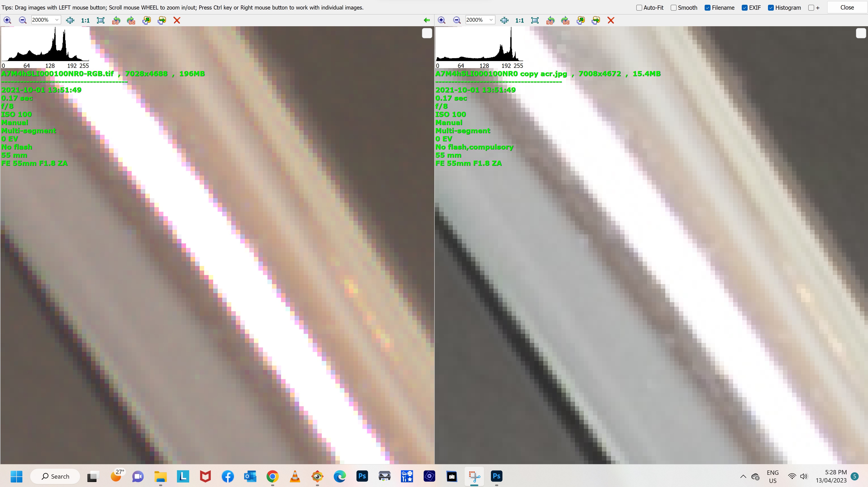Open left panel 2000% zoom dropdown

point(57,20)
